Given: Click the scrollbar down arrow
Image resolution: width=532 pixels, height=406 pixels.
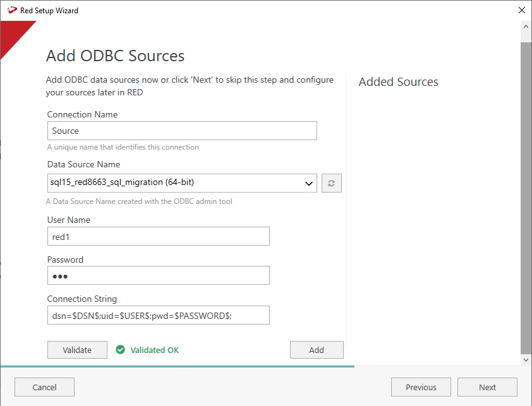Looking at the screenshot, I should tap(526, 359).
